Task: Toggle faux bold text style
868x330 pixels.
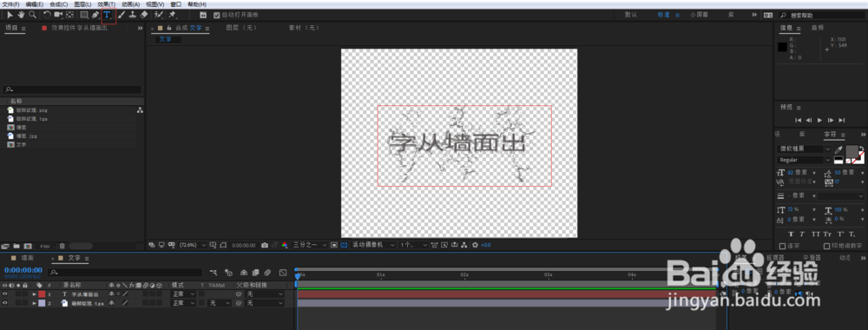Action: coord(791,234)
